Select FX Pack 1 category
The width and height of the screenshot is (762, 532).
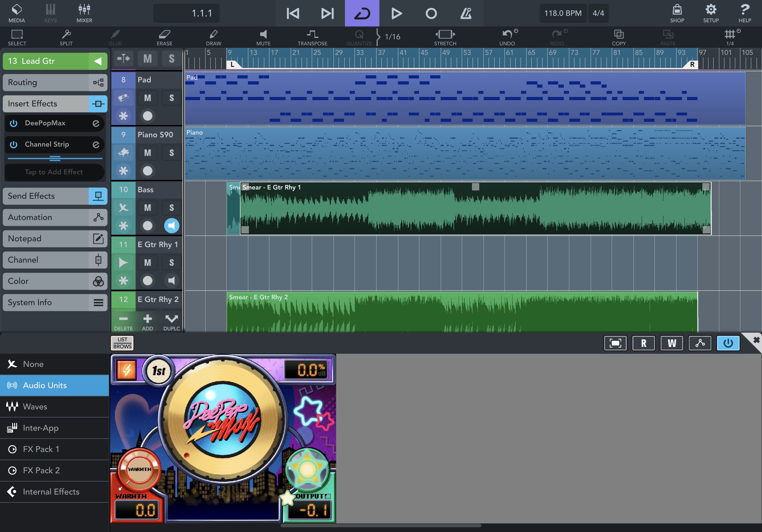click(x=55, y=449)
